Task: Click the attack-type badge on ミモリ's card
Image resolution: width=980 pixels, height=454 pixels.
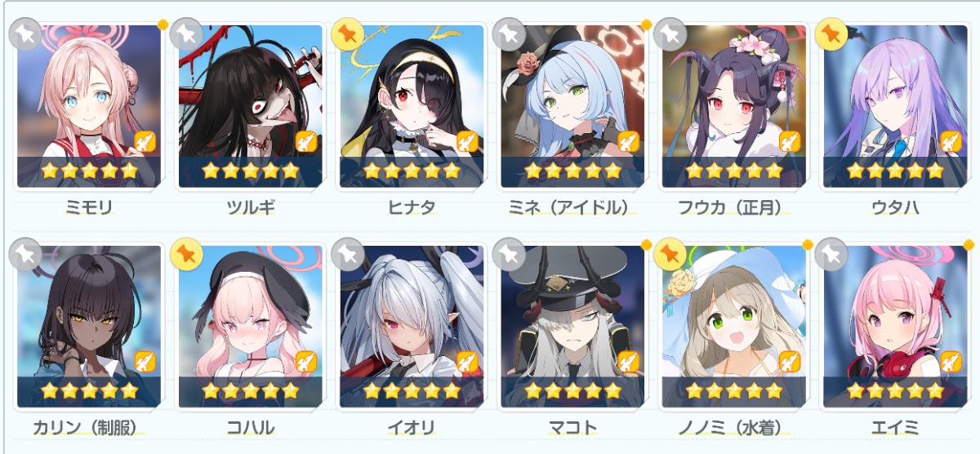Action: 144,140
